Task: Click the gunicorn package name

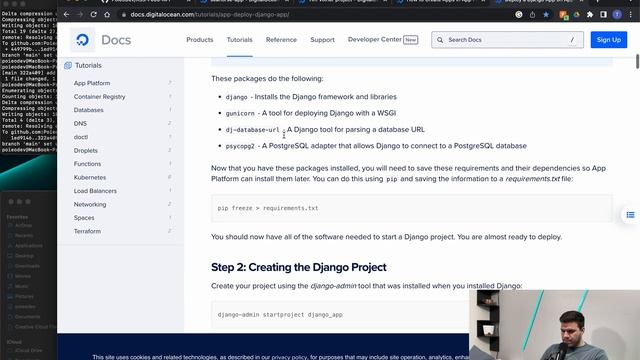Action: click(240, 113)
